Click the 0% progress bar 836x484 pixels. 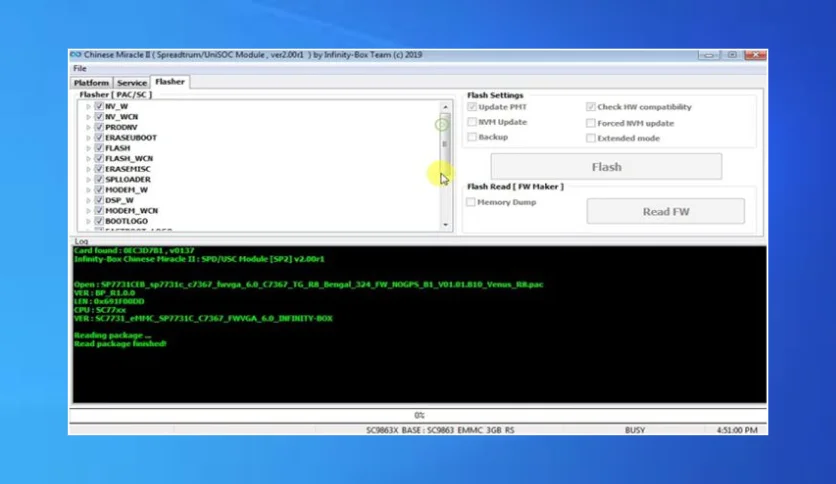[419, 415]
